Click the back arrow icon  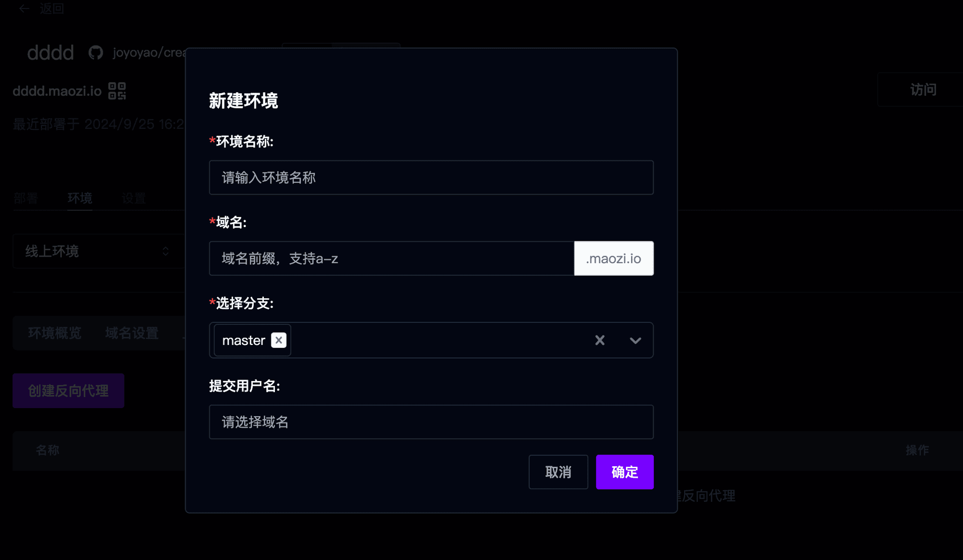[x=24, y=9]
